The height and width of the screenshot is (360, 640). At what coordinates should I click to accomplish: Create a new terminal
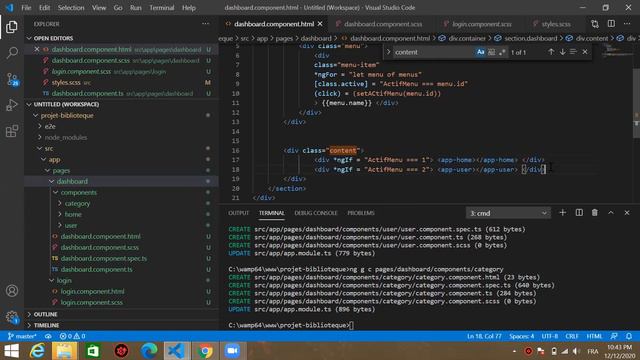562,213
